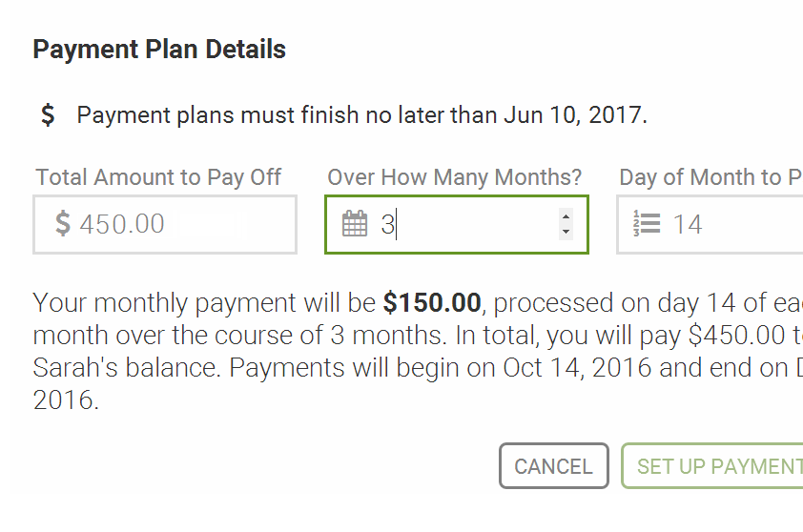Focus the Total Amount to Pay Off field

pyautogui.click(x=165, y=224)
